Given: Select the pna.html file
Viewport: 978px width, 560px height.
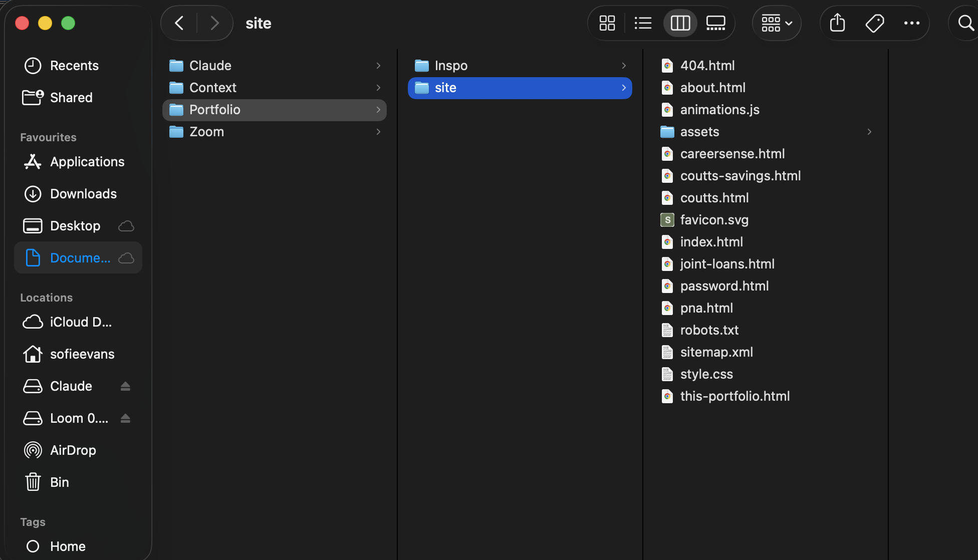Looking at the screenshot, I should tap(765, 308).
